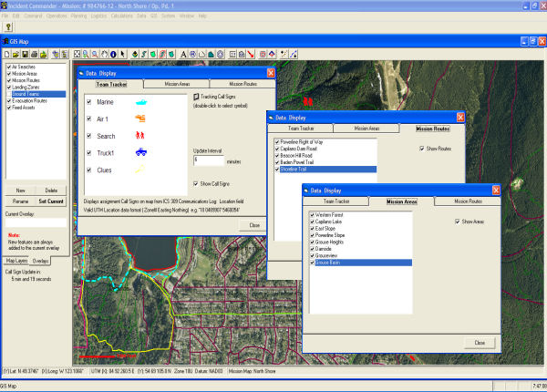Viewport: 547px width, 392px height.
Task: Click the blue Truck1 vehicle symbol
Action: pyautogui.click(x=141, y=151)
